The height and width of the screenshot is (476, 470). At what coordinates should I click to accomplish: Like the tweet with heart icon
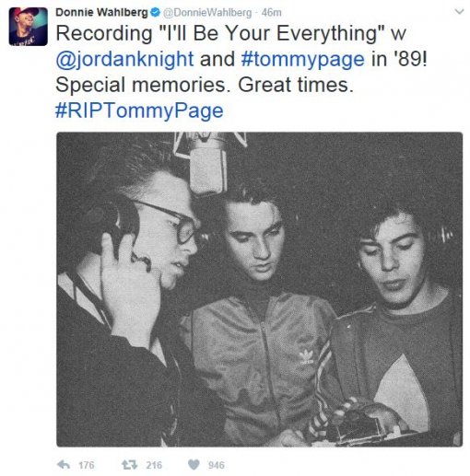[x=194, y=465]
